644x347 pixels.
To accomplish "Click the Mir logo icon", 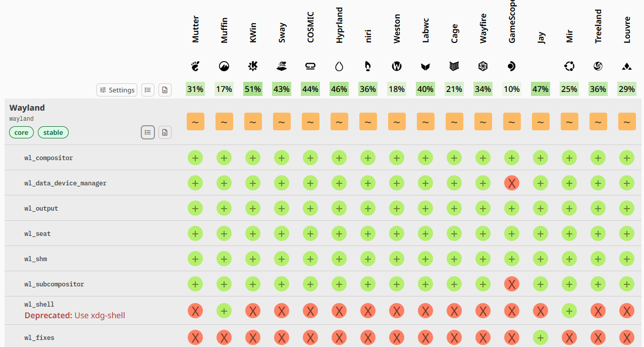I will pos(569,66).
